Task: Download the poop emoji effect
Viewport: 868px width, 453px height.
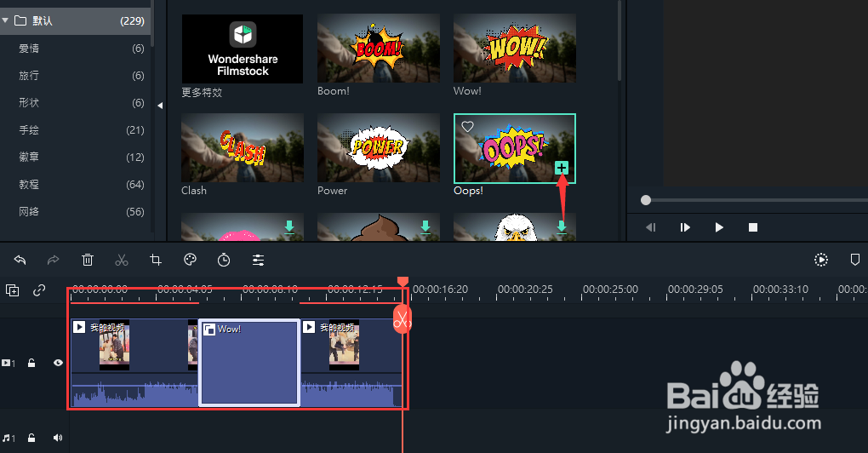Action: coord(425,227)
